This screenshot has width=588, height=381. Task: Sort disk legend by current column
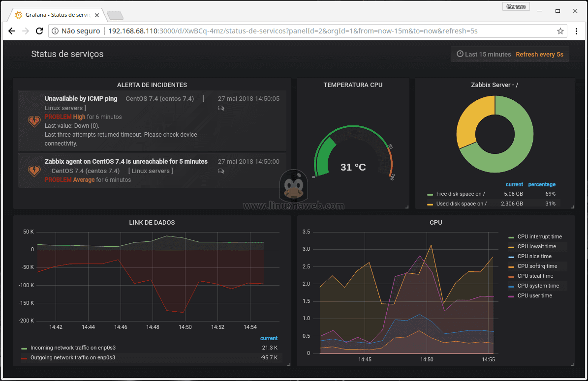[x=514, y=184]
